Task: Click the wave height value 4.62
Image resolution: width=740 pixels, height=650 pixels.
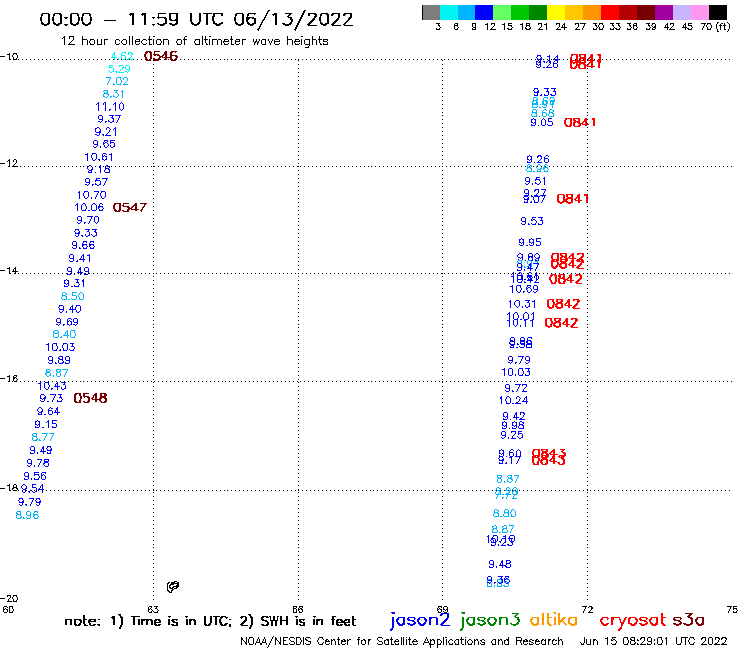Action: [x=122, y=56]
